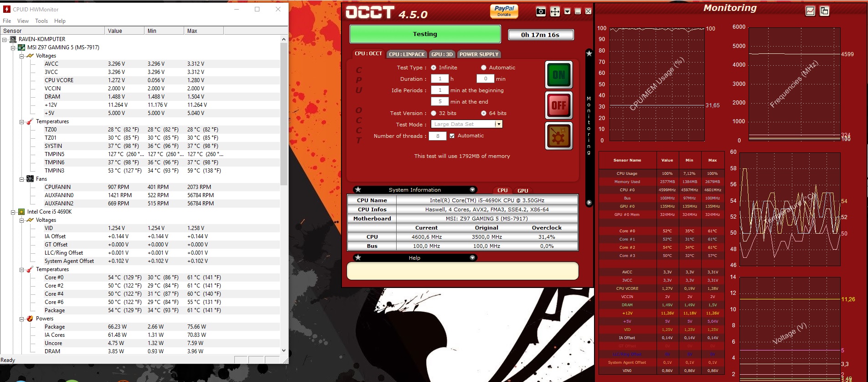The image size is (868, 382).
Task: Click the Intel Core i5 4690K chip icon
Action: coord(21,212)
